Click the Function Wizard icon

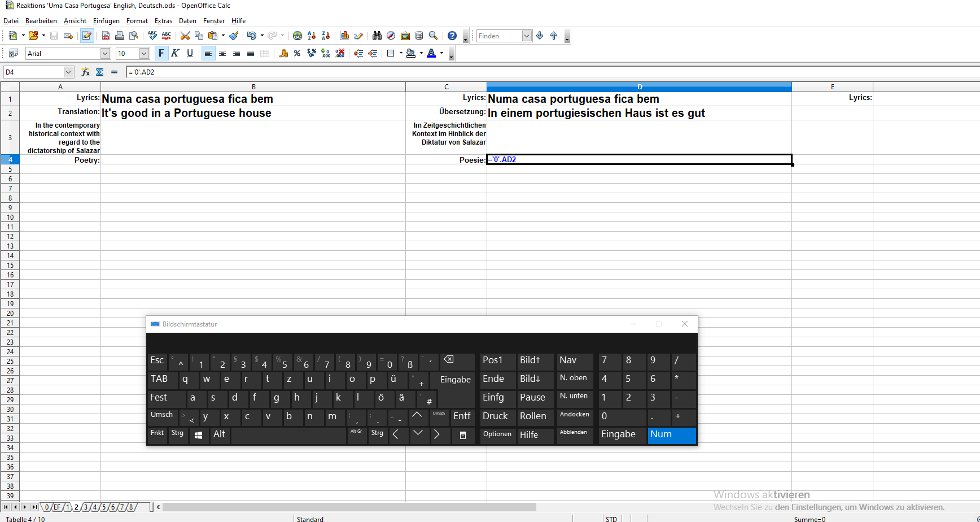point(85,72)
